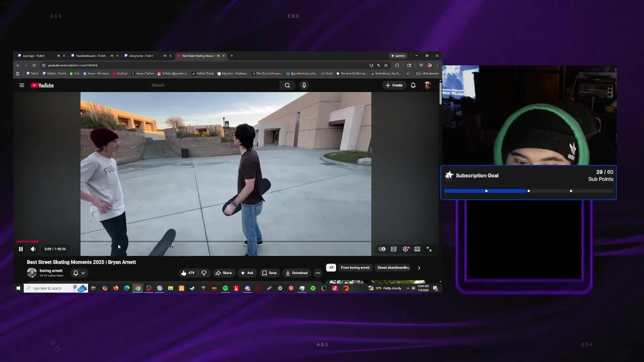Start voice search with the microphone
Image resolution: width=644 pixels, height=362 pixels.
[304, 85]
